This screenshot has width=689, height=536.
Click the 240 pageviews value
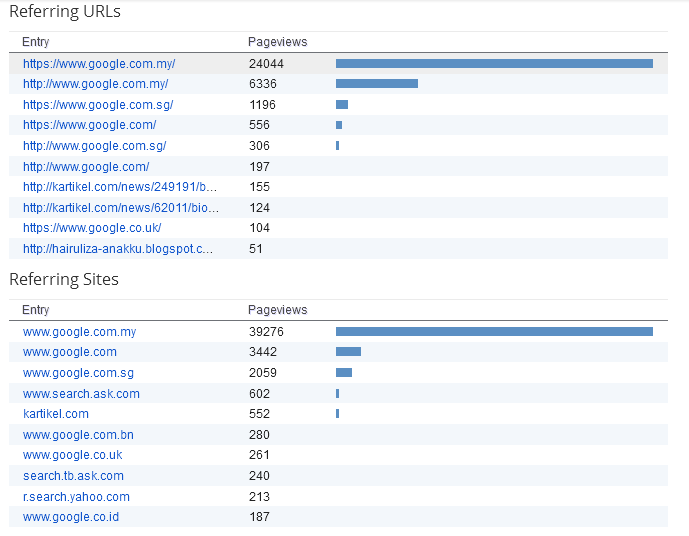[259, 476]
